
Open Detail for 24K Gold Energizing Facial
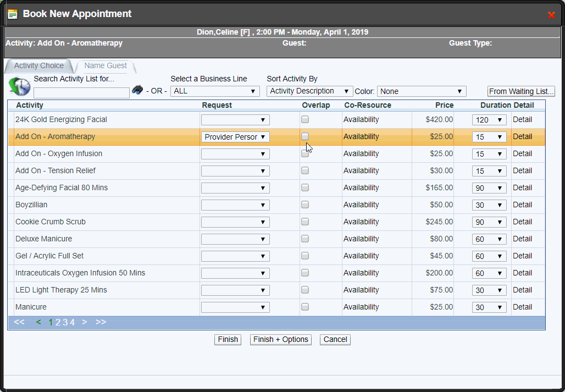pos(523,120)
